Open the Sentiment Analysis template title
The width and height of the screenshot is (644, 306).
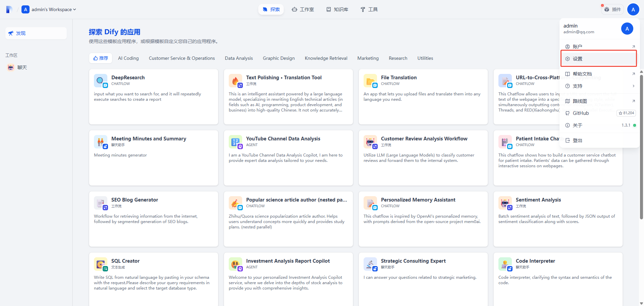click(538, 200)
